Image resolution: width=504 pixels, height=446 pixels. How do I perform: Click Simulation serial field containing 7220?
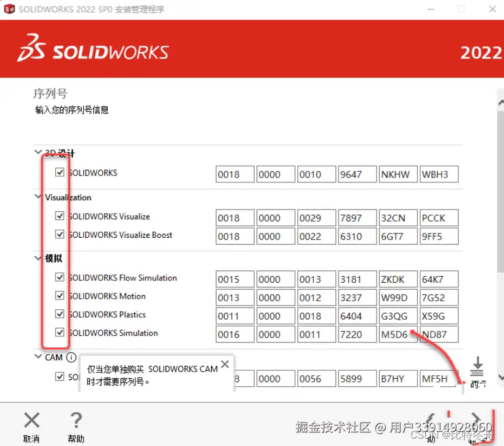tap(358, 334)
